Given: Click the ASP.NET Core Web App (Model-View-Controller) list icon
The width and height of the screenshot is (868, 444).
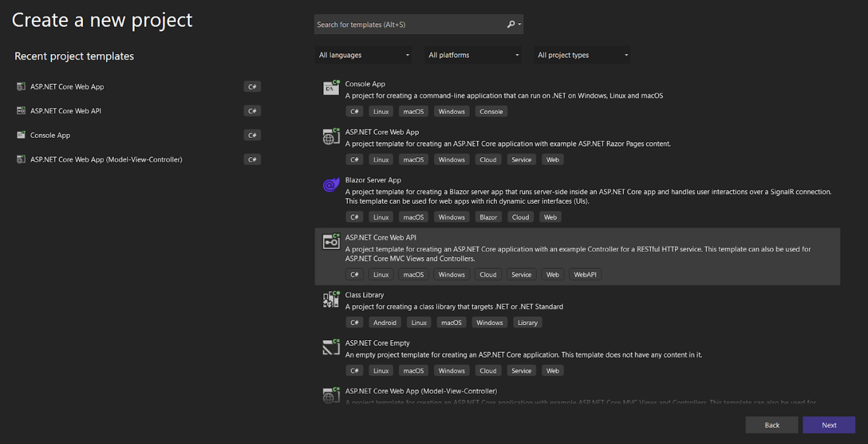Looking at the screenshot, I should [x=331, y=395].
